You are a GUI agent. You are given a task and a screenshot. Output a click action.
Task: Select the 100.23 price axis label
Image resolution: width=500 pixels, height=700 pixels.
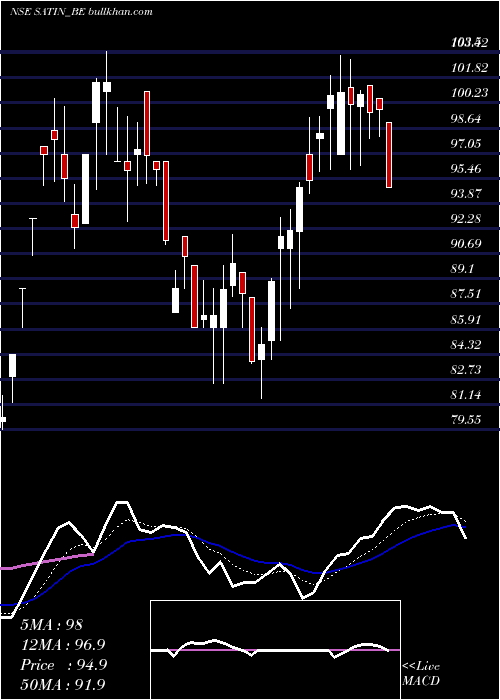click(x=469, y=93)
